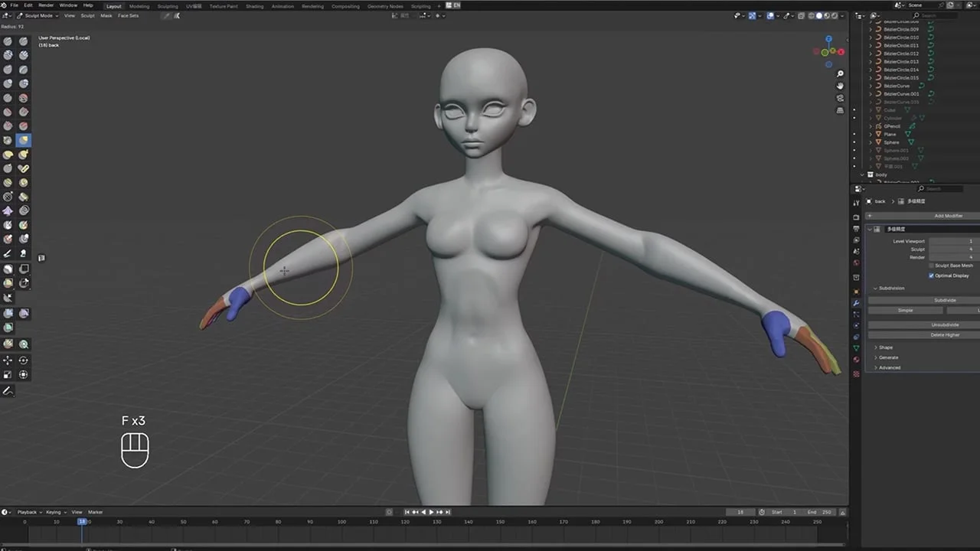This screenshot has width=980, height=551.
Task: Toggle X-Ray icon in the viewport header
Action: (801, 15)
